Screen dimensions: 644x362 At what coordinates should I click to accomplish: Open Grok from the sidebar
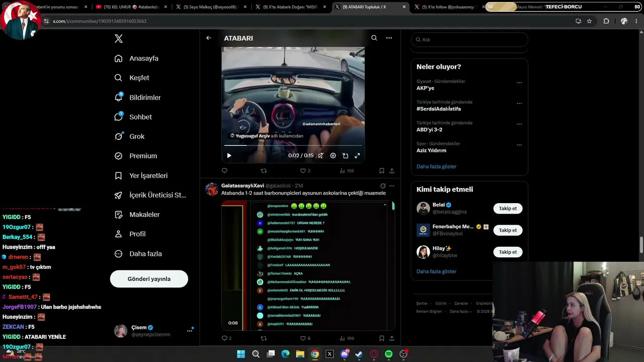click(x=129, y=136)
